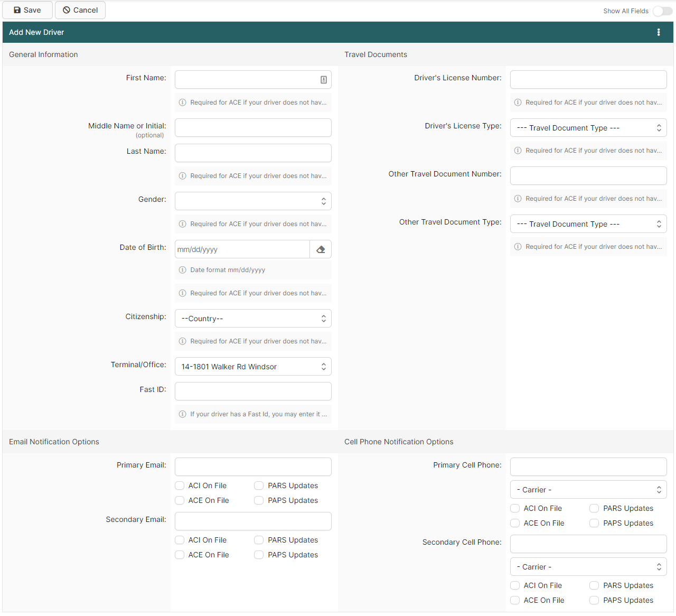Open the Driver's License Type dropdown

588,128
